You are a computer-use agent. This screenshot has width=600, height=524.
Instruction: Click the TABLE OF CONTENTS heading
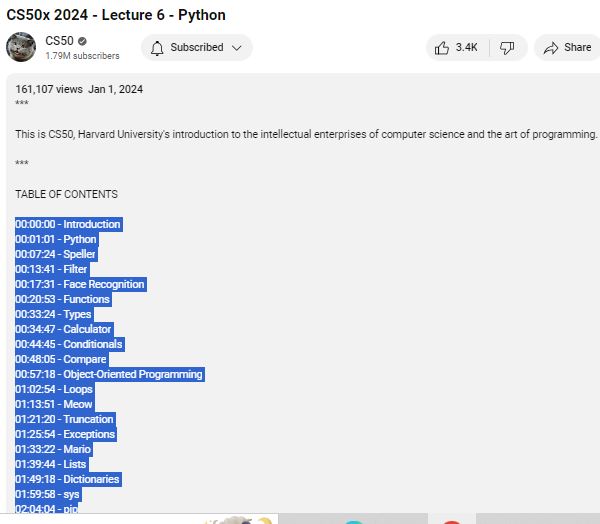[67, 194]
